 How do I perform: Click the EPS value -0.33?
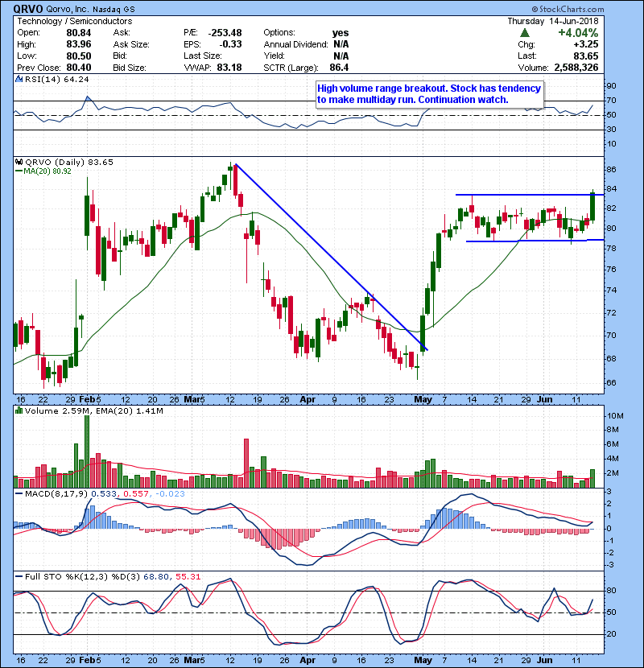click(x=230, y=44)
